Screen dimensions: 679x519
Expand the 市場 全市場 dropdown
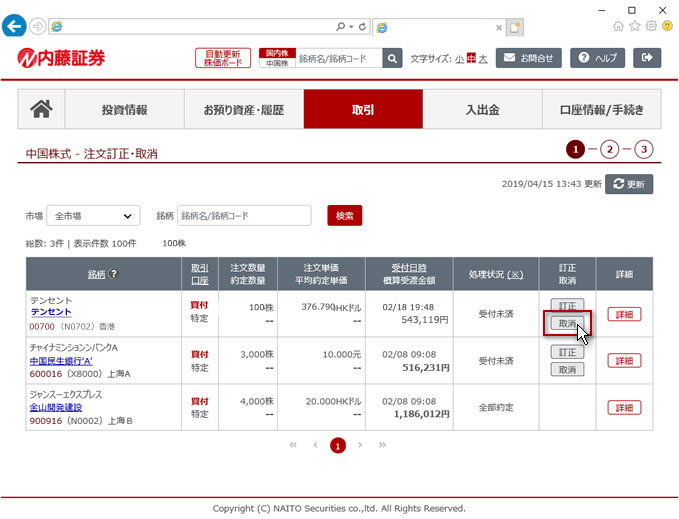(x=93, y=216)
